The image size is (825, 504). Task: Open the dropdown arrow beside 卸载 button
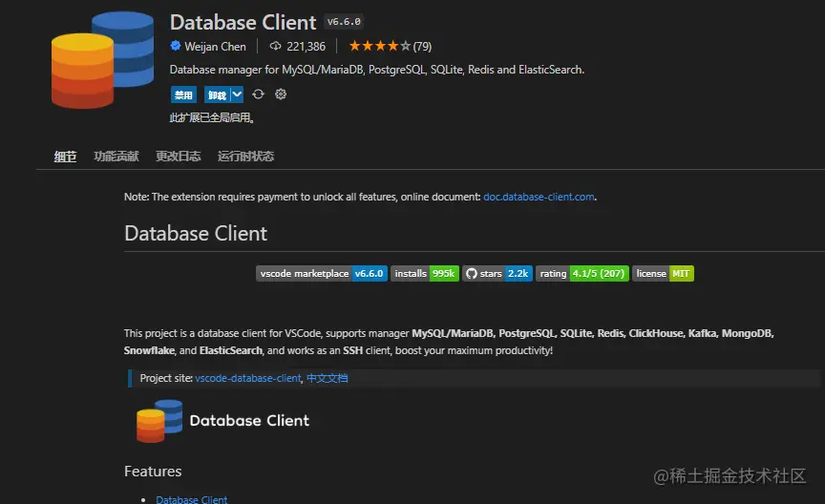pos(237,94)
